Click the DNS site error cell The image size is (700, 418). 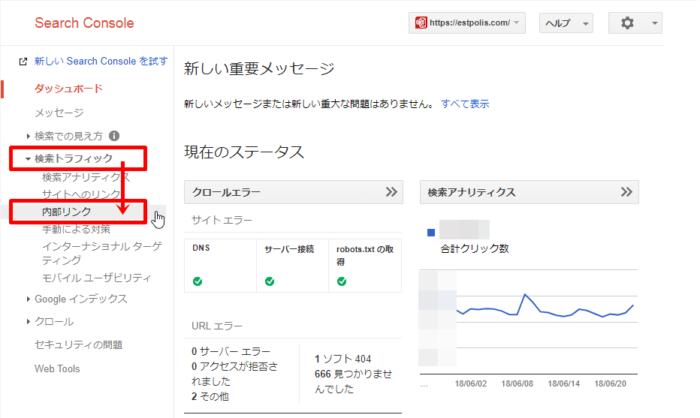pyautogui.click(x=221, y=266)
